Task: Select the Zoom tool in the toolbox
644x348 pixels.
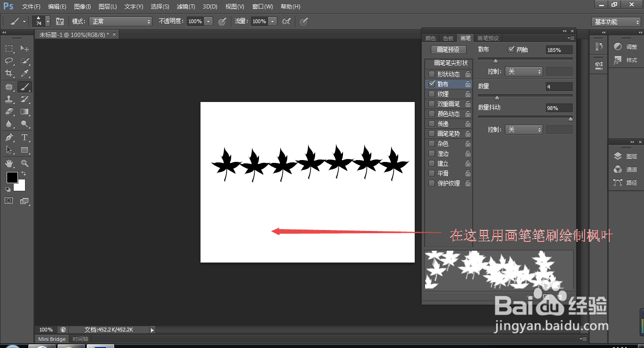Action: (25, 163)
